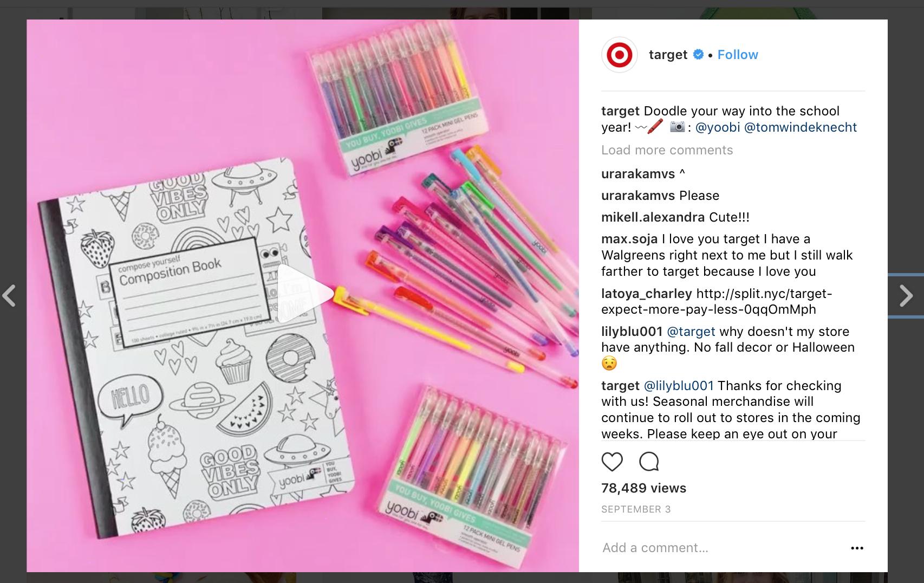The image size is (924, 583).
Task: Click the Target logo profile picture
Action: click(x=619, y=55)
